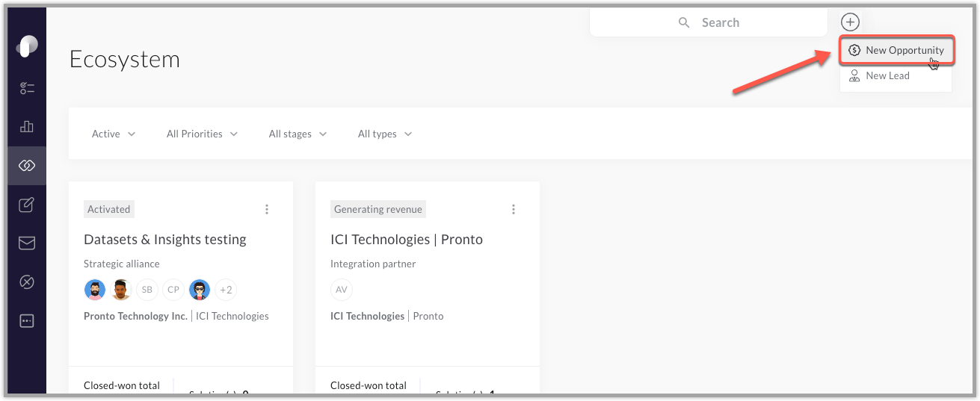Open kebab menu on ICI Technologies card
The image size is (980, 401).
[514, 210]
